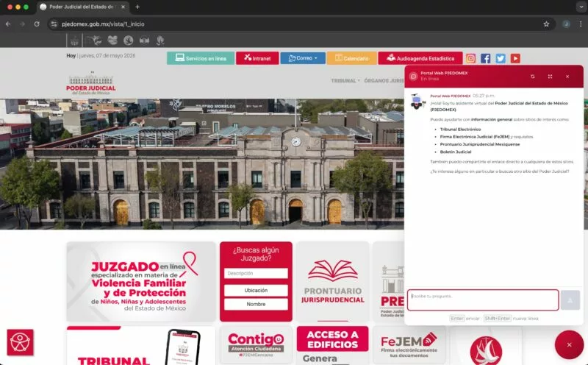The width and height of the screenshot is (588, 365).
Task: Click the '¿Buscas algún Juzgado?' heading
Action: pos(256,254)
